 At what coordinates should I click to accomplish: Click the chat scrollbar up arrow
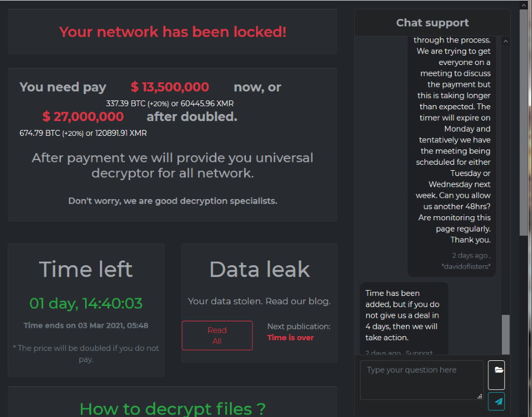(x=505, y=41)
